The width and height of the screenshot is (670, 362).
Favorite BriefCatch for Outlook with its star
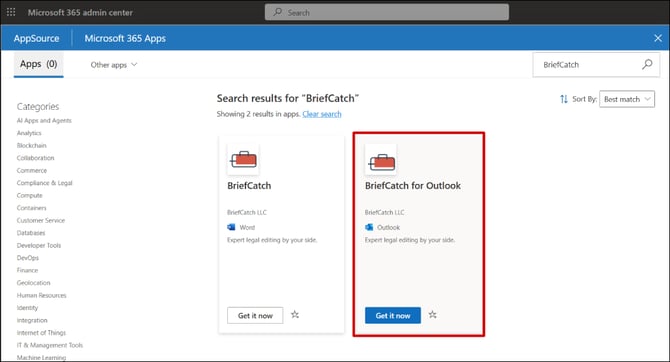(x=432, y=315)
